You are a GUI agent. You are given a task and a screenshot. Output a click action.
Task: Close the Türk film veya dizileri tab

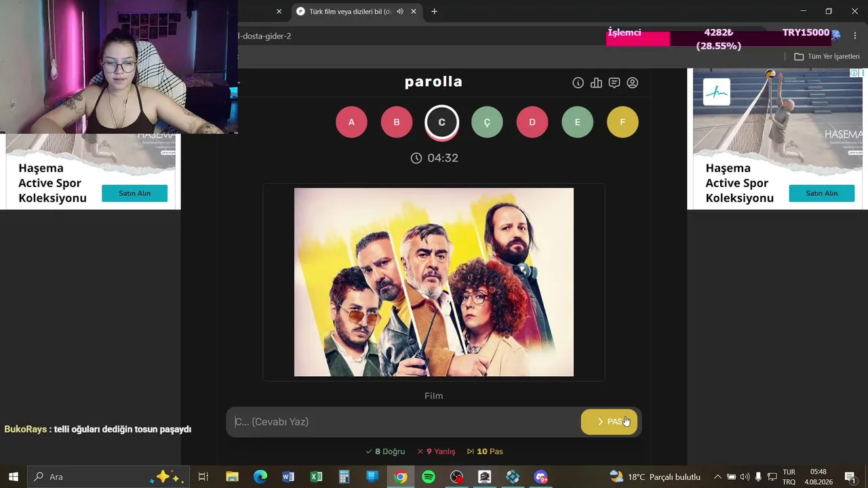414,12
